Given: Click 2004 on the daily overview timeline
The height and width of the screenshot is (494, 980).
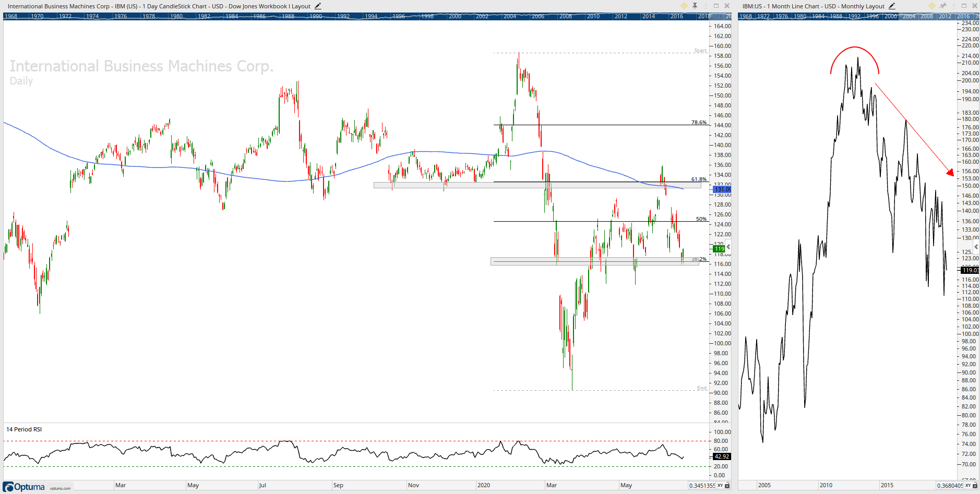Looking at the screenshot, I should [x=510, y=16].
